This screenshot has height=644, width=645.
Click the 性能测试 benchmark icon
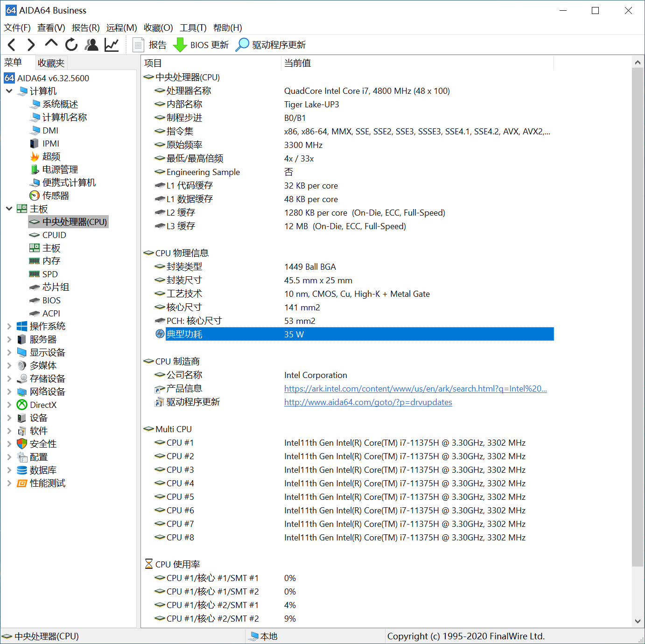coord(22,483)
